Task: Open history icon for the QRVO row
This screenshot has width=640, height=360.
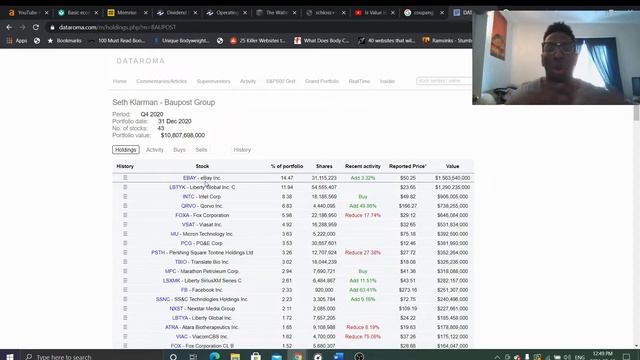Action: (125, 206)
